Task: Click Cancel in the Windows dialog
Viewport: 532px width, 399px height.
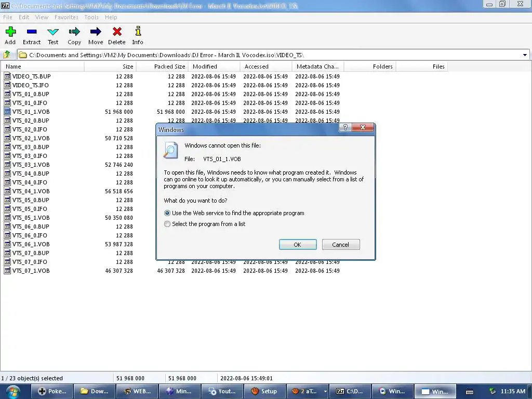Action: coord(341,245)
